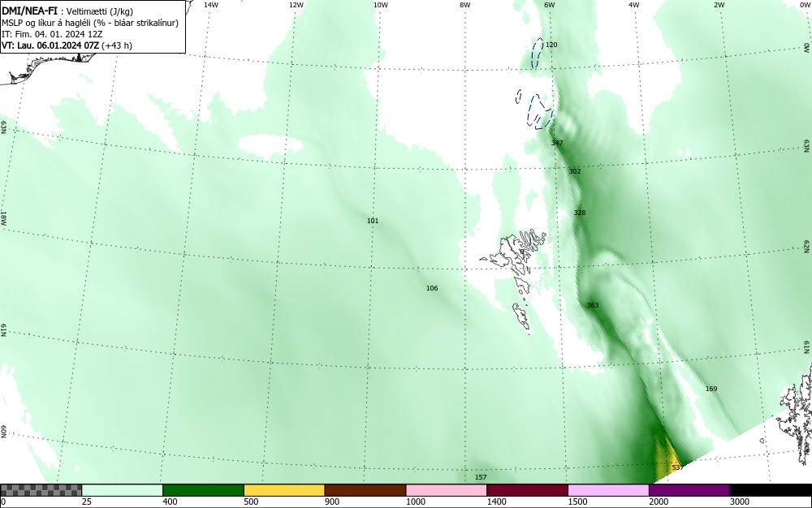Click the "14W" longitude label
The width and height of the screenshot is (812, 508).
211,5
